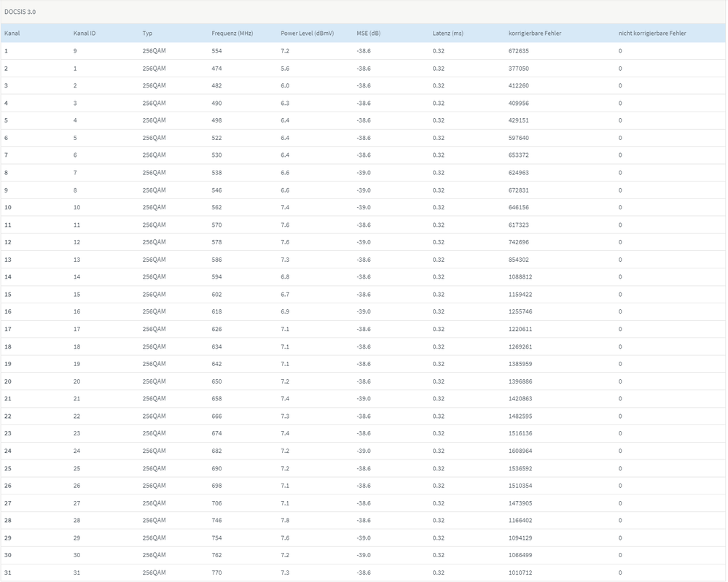Click the Typ column header
The image size is (728, 582).
coord(149,33)
